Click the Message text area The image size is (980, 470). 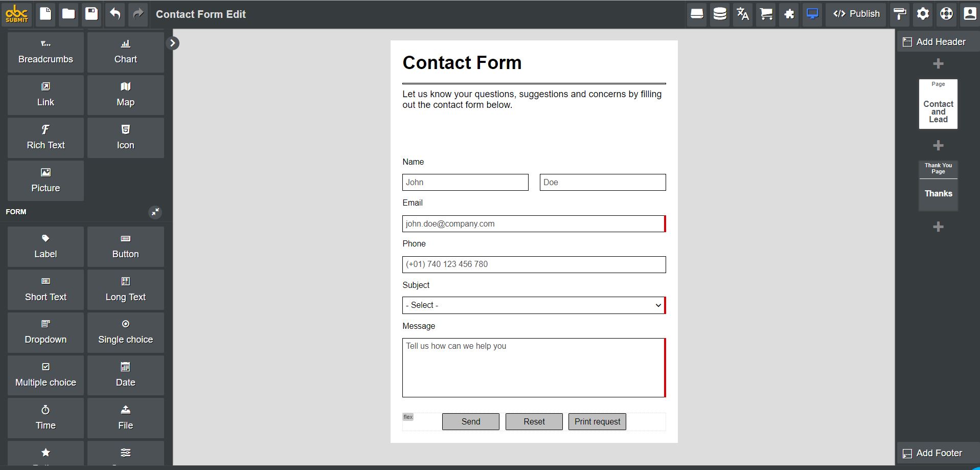(x=534, y=368)
